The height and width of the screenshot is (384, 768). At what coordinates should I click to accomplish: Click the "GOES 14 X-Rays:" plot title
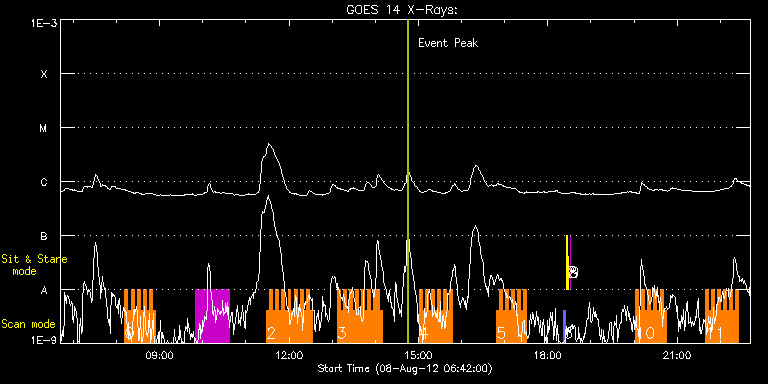point(402,10)
